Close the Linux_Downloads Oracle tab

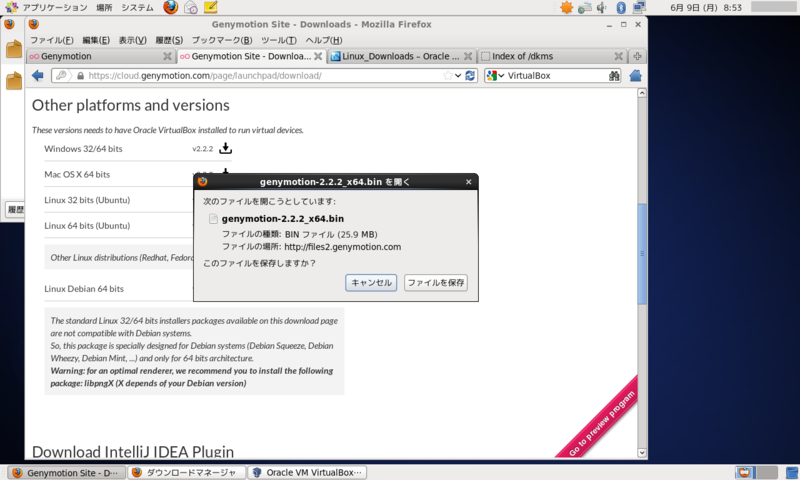468,56
